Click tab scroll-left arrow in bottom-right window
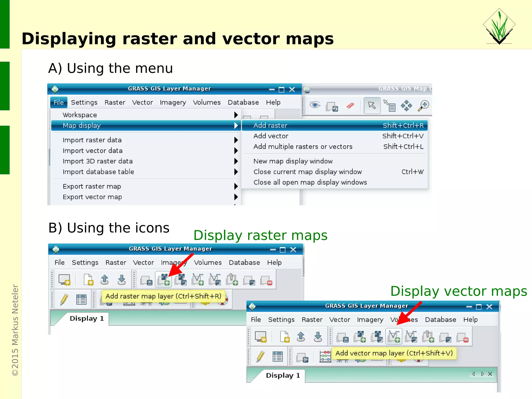The image size is (532, 399). coord(473,374)
